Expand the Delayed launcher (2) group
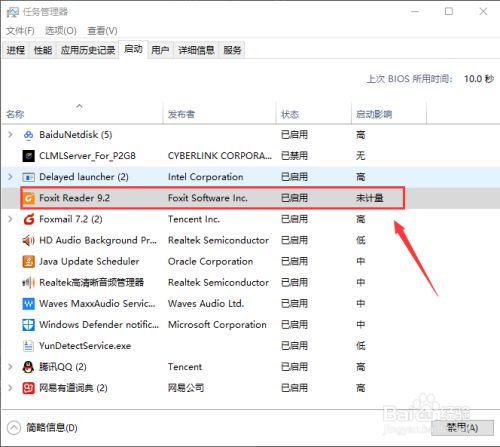 click(x=10, y=177)
